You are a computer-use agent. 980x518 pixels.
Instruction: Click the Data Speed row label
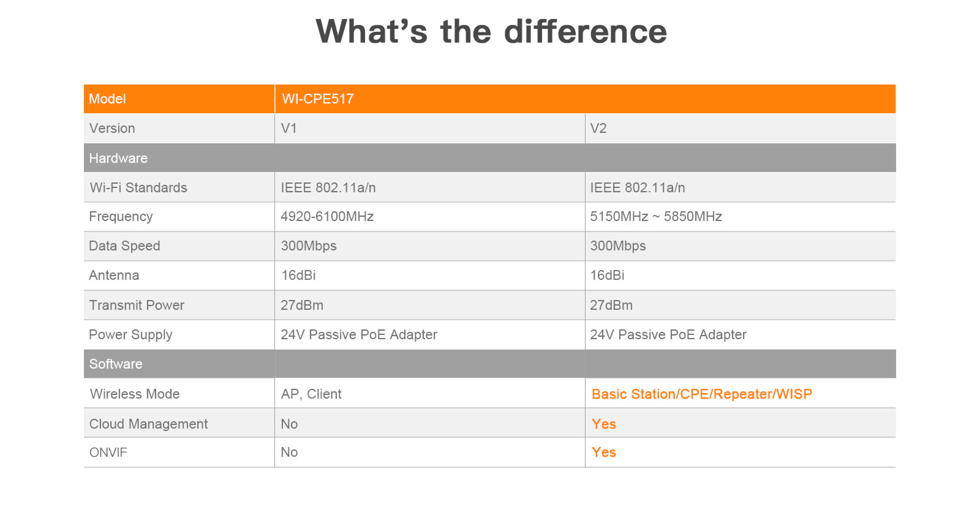124,246
